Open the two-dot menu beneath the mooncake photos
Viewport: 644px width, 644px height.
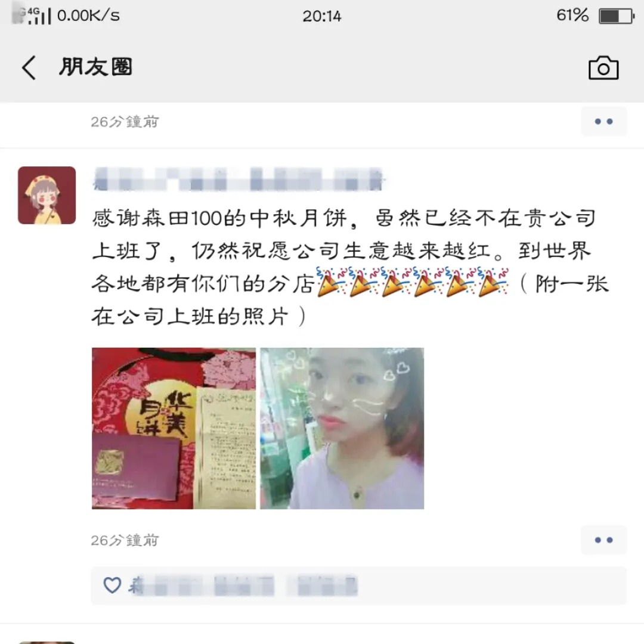point(603,540)
